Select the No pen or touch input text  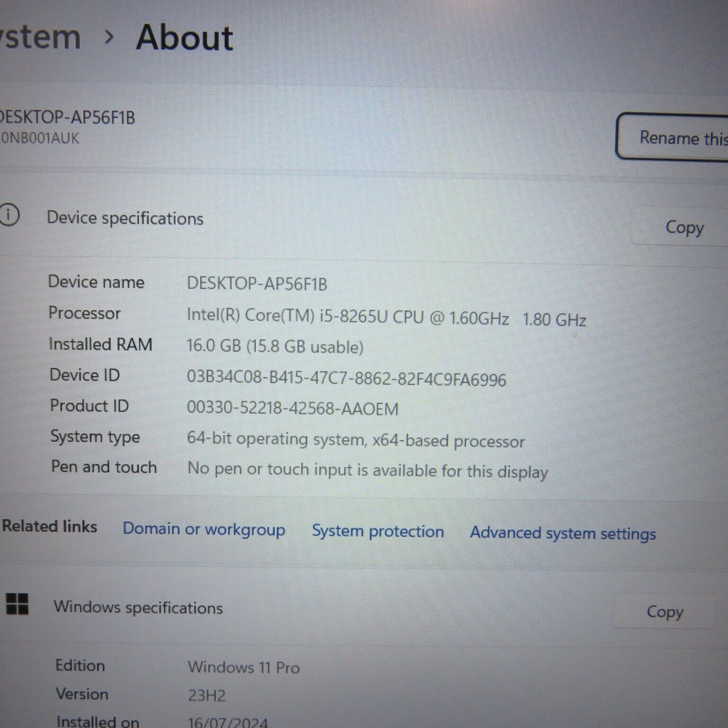368,470
